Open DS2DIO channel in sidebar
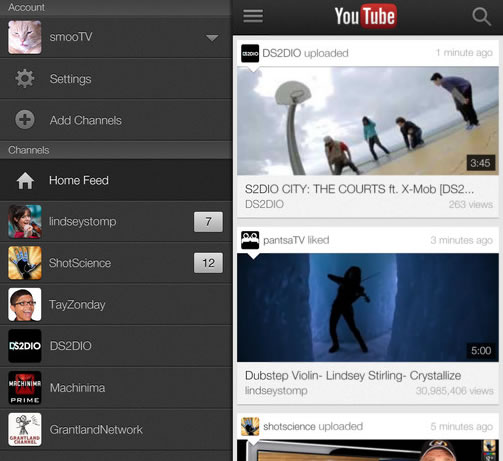The height and width of the screenshot is (461, 503). click(x=116, y=346)
